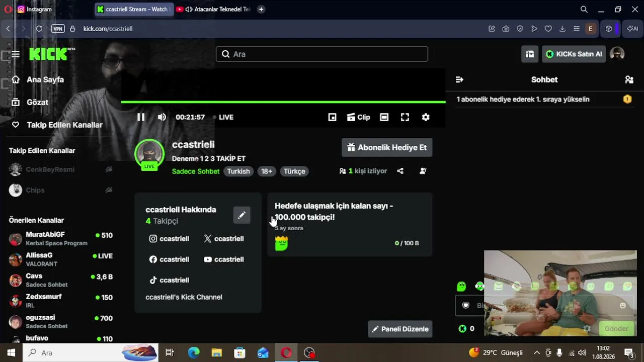Collapse the Sohbet chat panel
The height and width of the screenshot is (362, 644).
click(459, 79)
